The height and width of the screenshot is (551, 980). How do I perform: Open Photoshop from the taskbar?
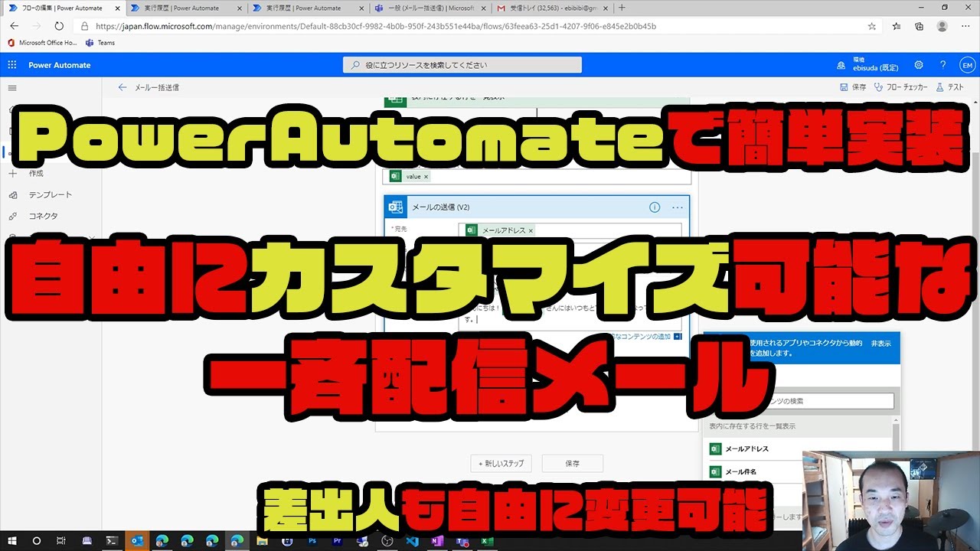pos(312,540)
